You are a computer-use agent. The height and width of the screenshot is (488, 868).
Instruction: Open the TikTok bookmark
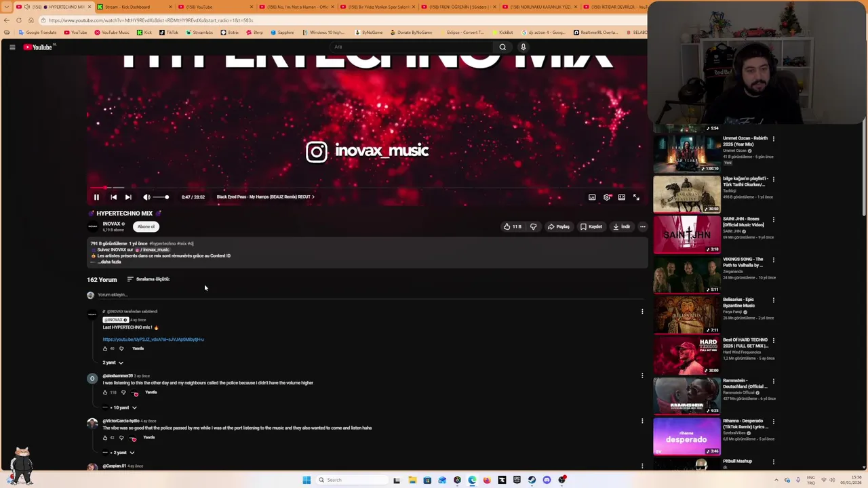(169, 33)
